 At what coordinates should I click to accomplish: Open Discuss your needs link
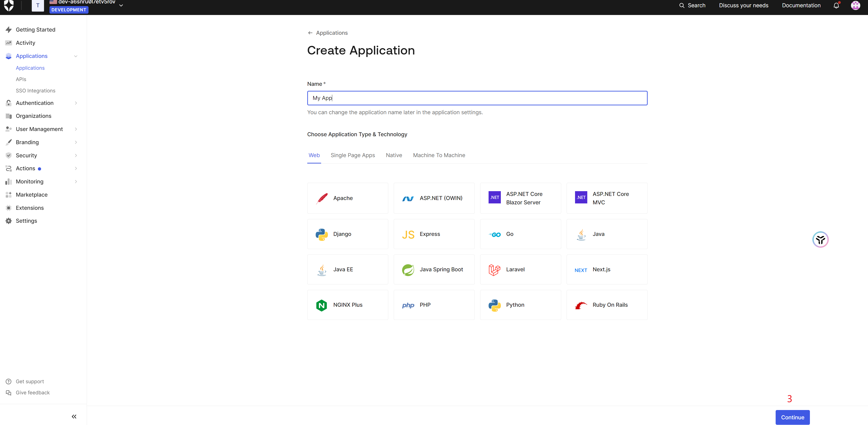[744, 5]
